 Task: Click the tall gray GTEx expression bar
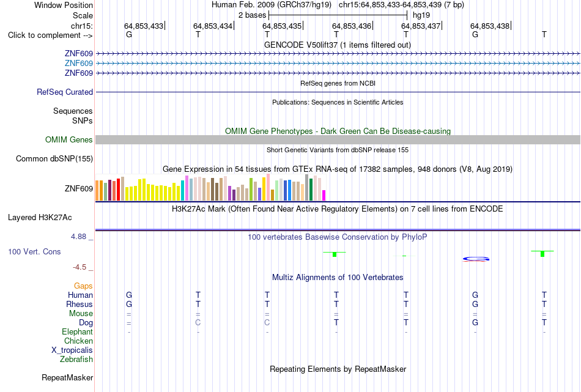(x=307, y=188)
